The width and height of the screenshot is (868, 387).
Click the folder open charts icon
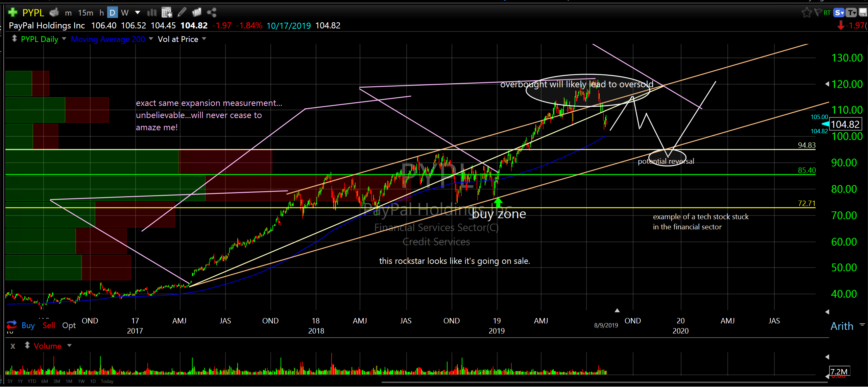tap(197, 13)
